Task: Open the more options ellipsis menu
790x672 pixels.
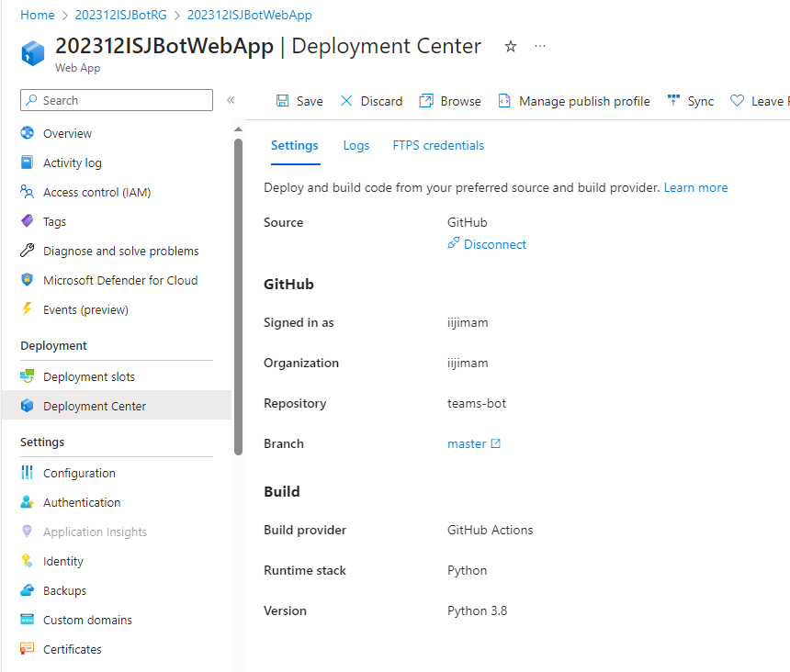Action: (x=540, y=47)
